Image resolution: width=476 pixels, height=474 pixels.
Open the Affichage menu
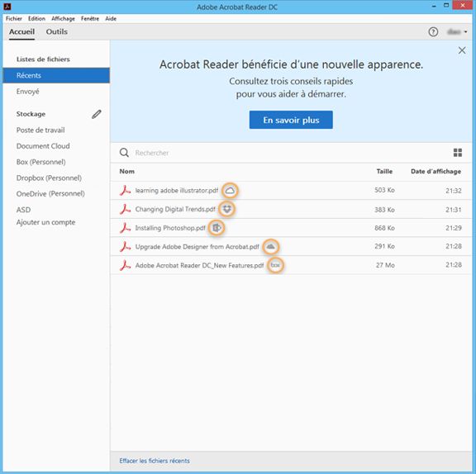(63, 18)
